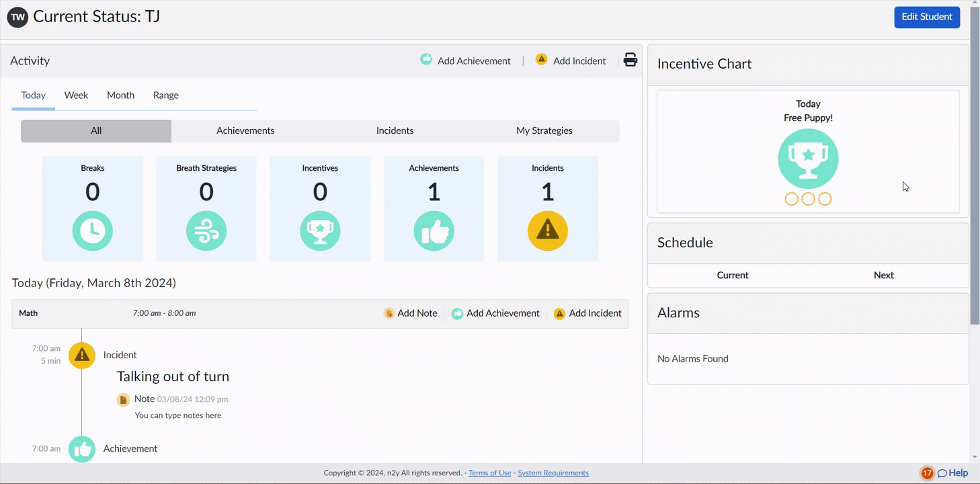This screenshot has height=484, width=980.
Task: Switch to the Range tab
Action: pyautogui.click(x=165, y=95)
